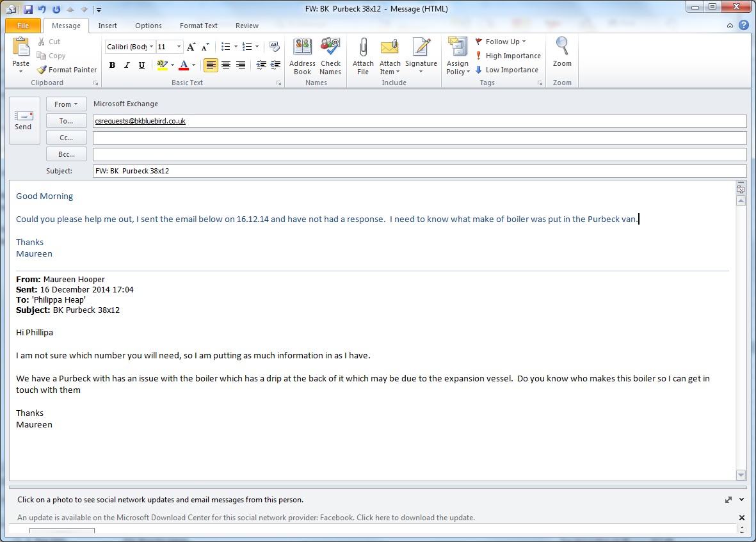Switch to the Review tab
Viewport: 756px width, 542px height.
coord(247,26)
